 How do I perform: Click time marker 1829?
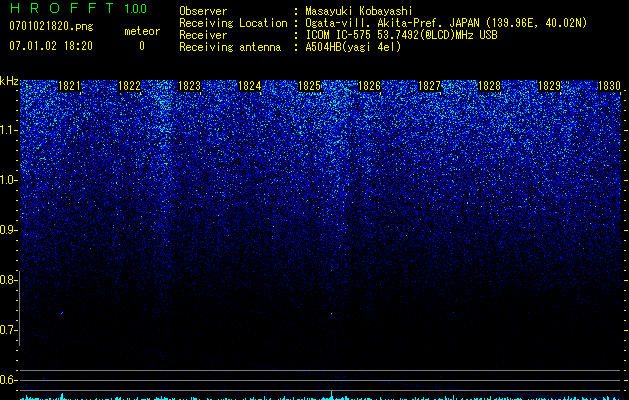(549, 86)
